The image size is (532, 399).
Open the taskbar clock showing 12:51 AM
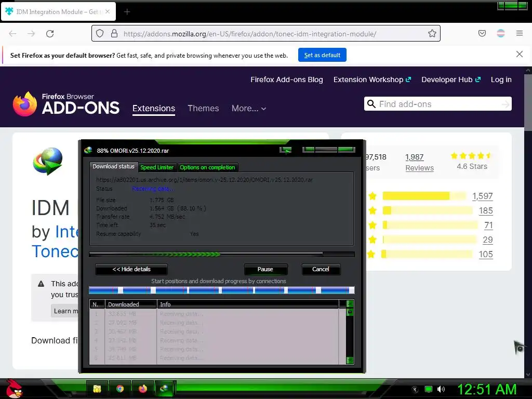click(487, 390)
